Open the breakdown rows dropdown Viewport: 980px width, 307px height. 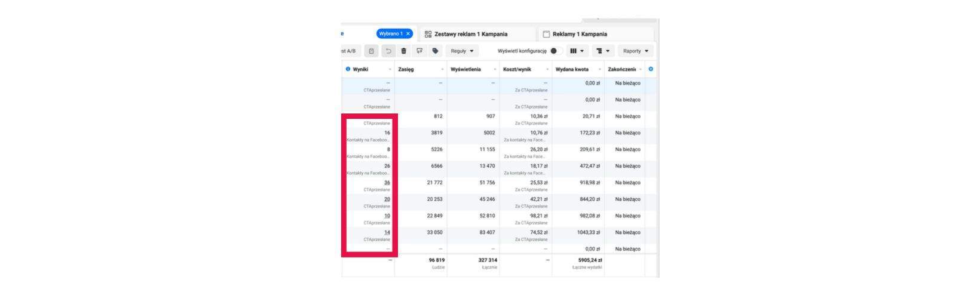(603, 51)
